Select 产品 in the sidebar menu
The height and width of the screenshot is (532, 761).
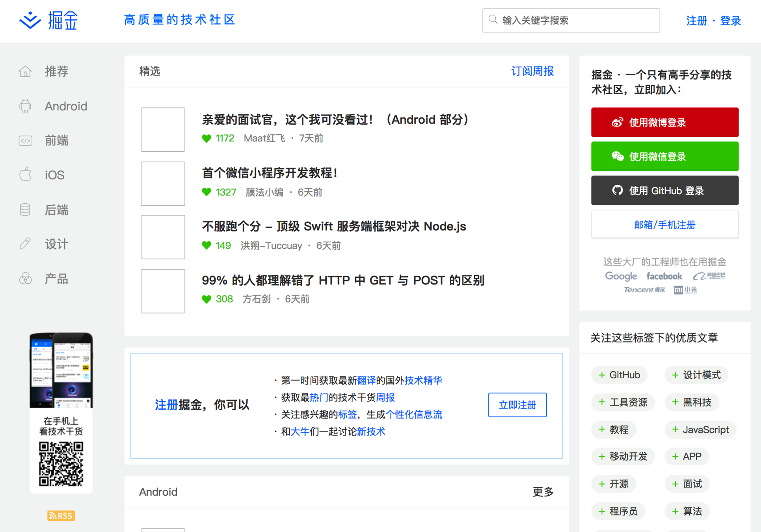[56, 279]
